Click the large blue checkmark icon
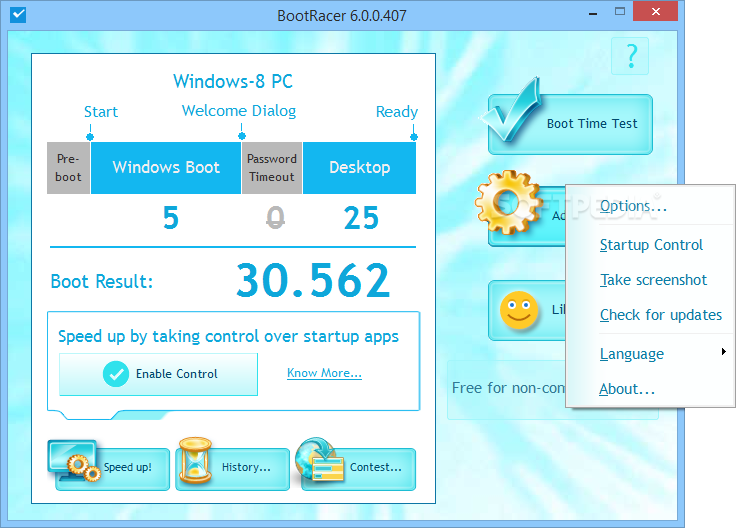Viewport: 736px width, 528px height. click(511, 111)
